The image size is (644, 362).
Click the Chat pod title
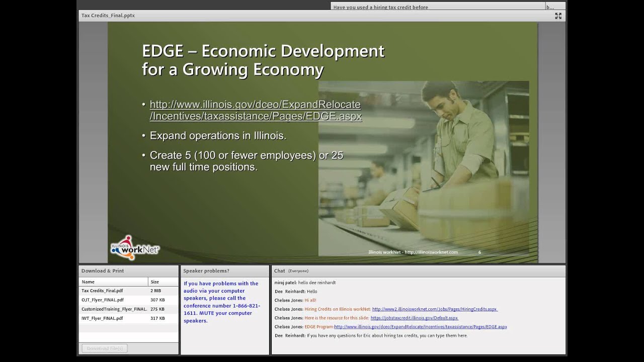279,271
